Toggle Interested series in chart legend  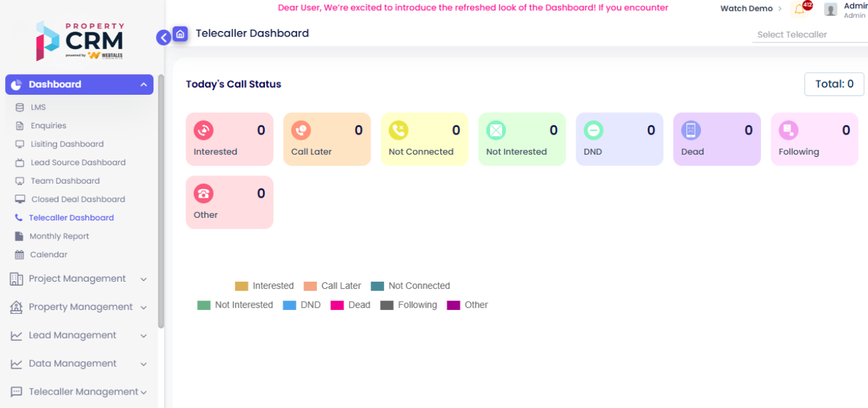[x=264, y=286]
